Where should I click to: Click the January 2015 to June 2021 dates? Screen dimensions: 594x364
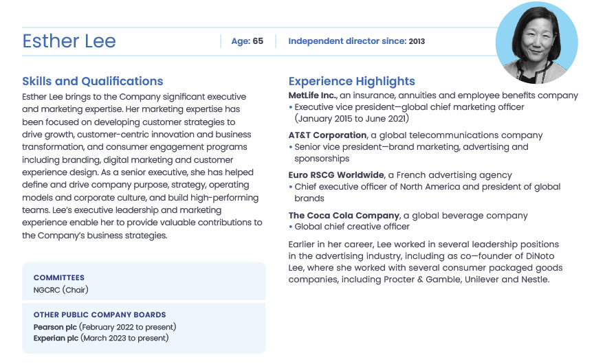[353, 118]
